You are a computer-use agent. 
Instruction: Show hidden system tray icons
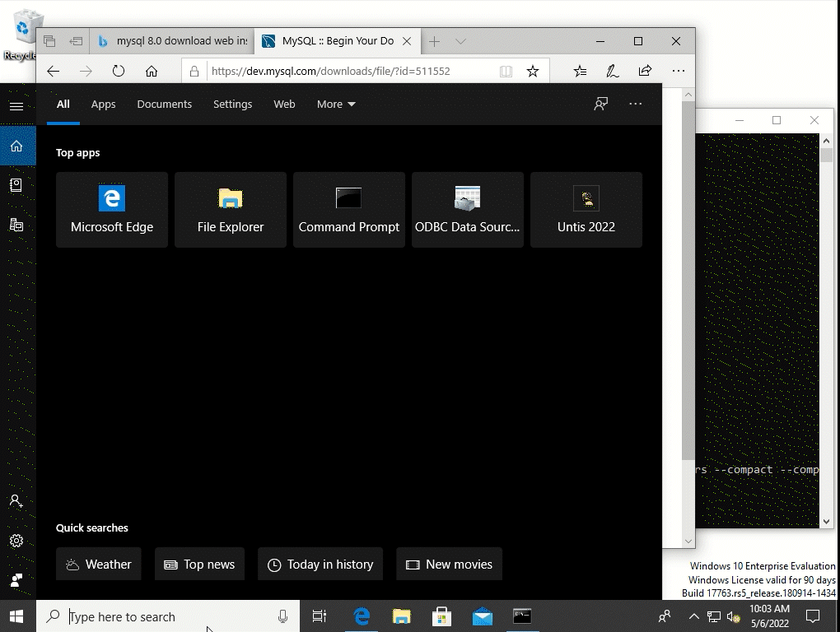point(694,616)
